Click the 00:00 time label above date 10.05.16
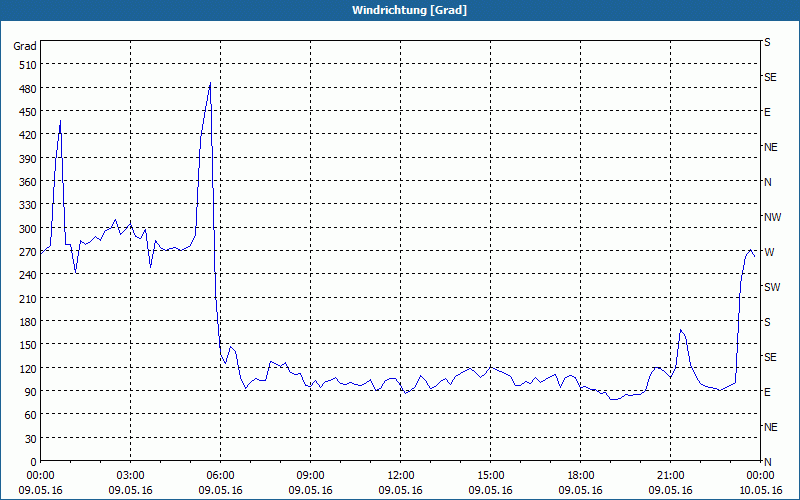This screenshot has width=800, height=500. [x=760, y=476]
